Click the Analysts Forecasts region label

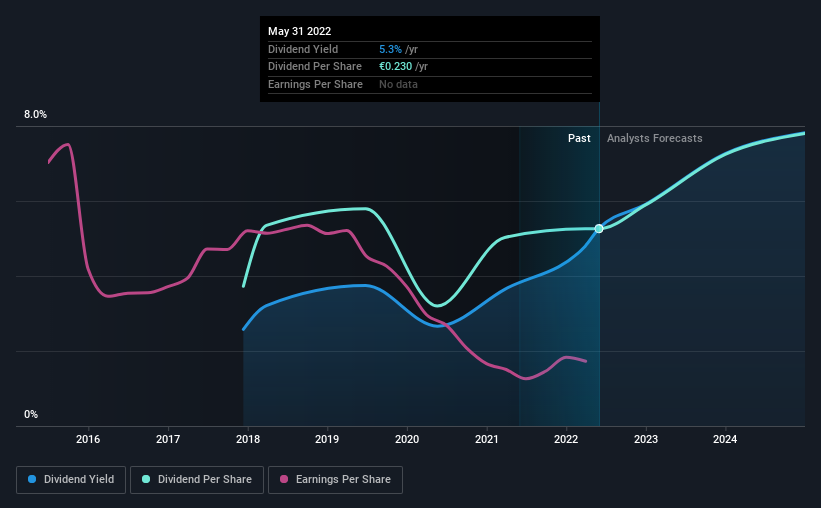(x=654, y=138)
